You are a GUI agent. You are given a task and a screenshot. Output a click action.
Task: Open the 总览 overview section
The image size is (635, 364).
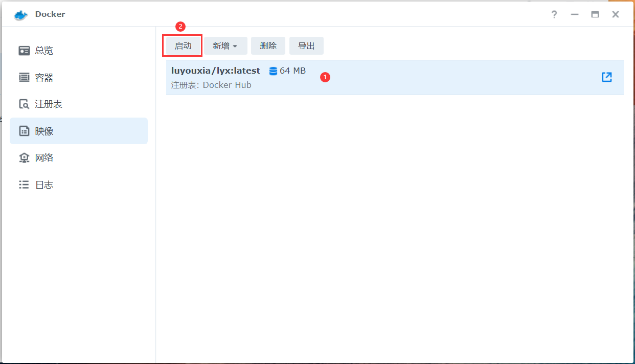79,51
